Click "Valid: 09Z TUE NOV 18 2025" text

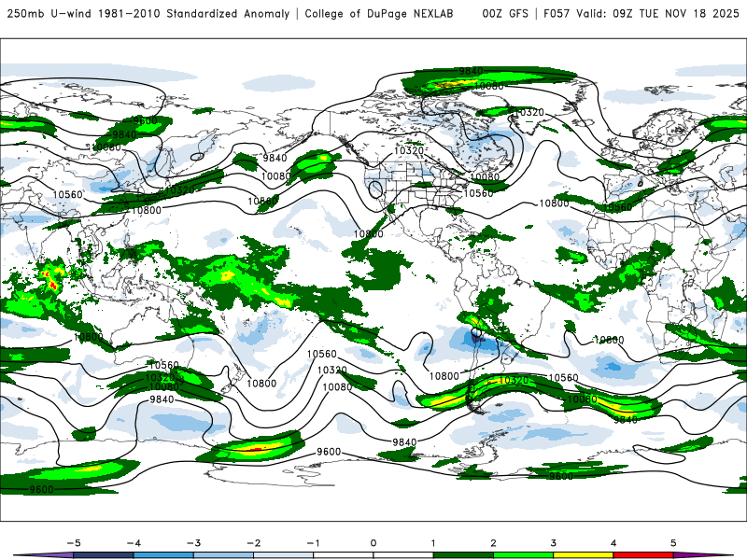[657, 13]
